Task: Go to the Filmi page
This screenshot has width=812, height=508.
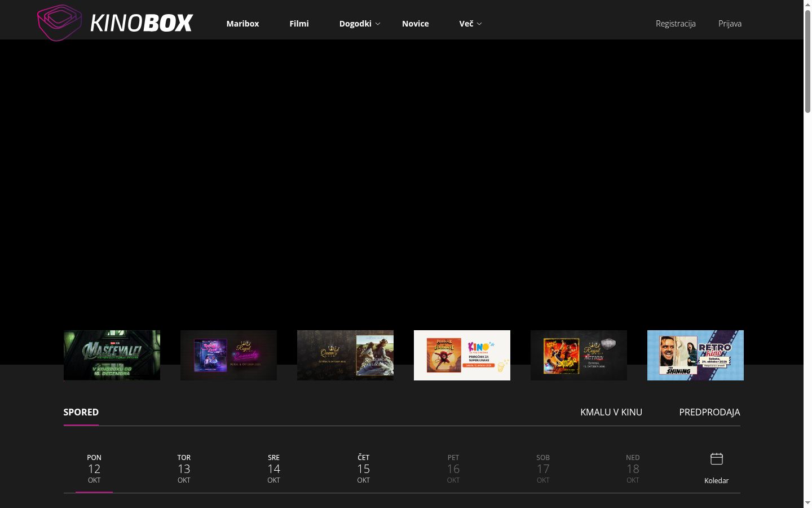Action: click(x=299, y=24)
